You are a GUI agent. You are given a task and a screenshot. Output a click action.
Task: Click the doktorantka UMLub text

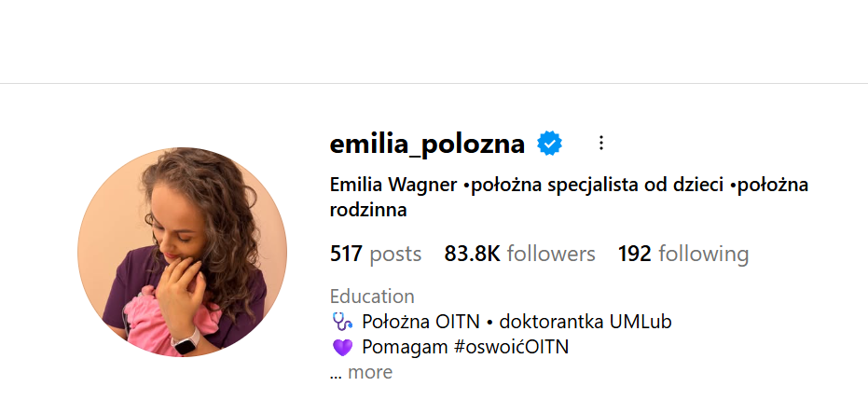point(586,322)
